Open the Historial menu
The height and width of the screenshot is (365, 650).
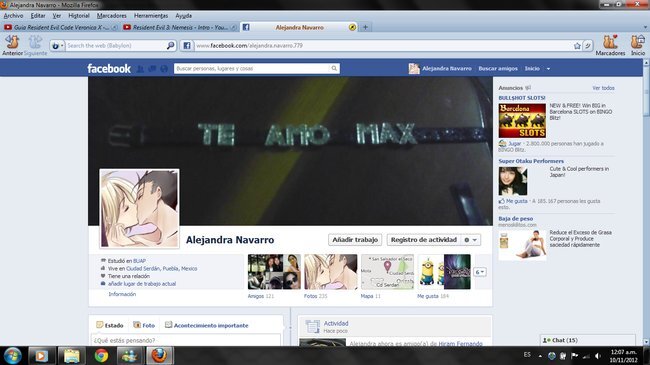(x=79, y=16)
